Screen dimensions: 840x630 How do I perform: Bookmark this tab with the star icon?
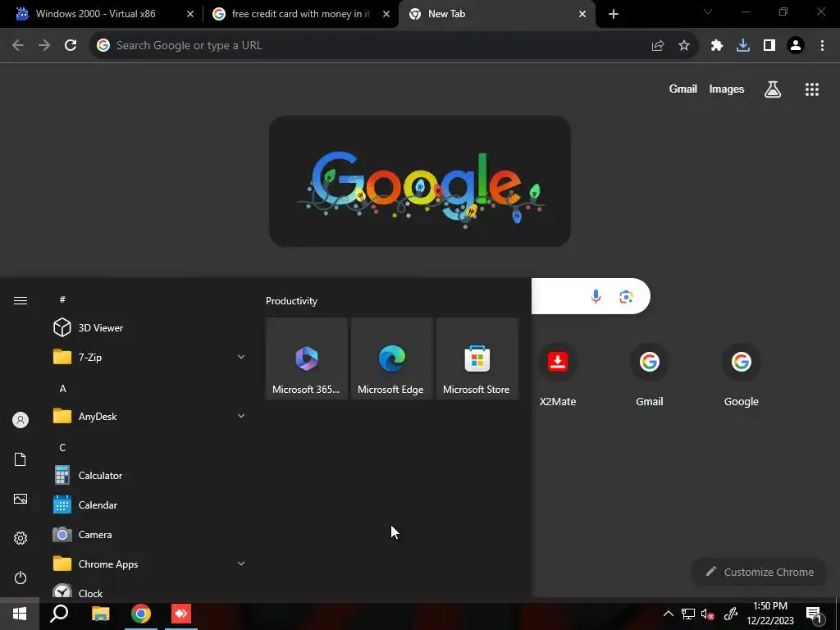(x=684, y=46)
